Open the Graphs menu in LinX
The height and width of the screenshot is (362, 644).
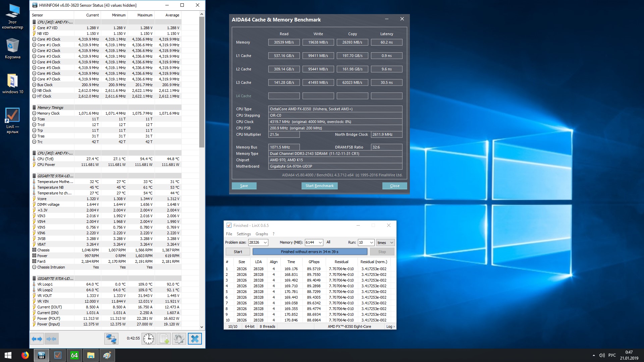tap(262, 234)
